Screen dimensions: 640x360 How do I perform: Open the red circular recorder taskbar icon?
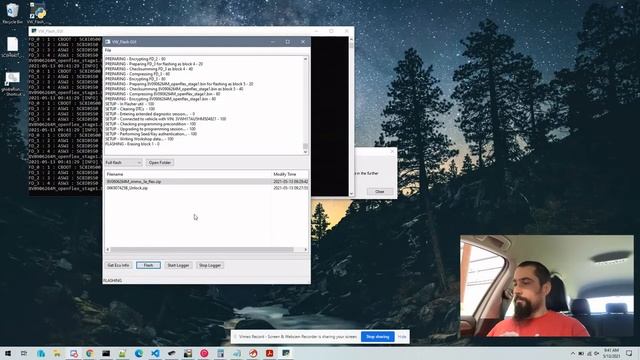pos(204,353)
